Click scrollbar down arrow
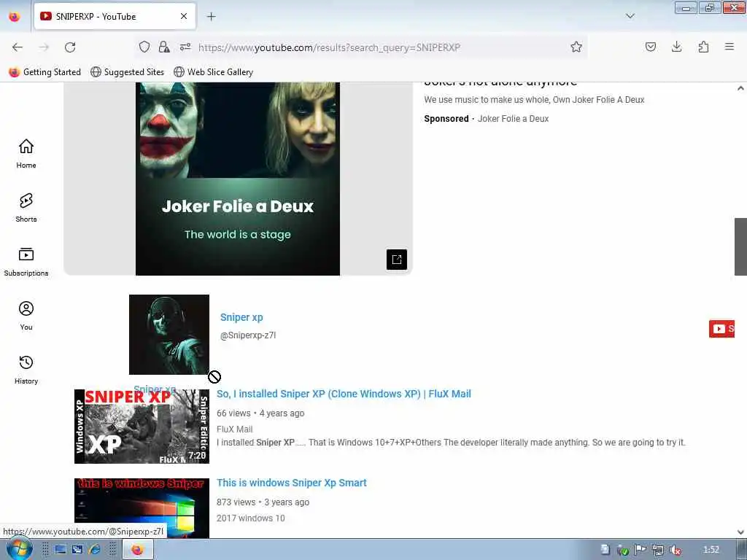747x560 pixels. coord(740,532)
